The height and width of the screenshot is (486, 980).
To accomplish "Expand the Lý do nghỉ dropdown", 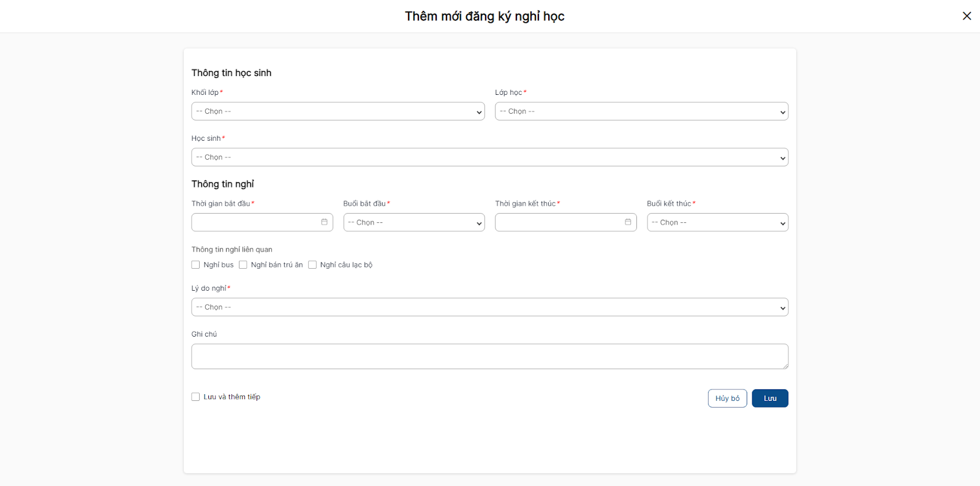I will (x=489, y=307).
